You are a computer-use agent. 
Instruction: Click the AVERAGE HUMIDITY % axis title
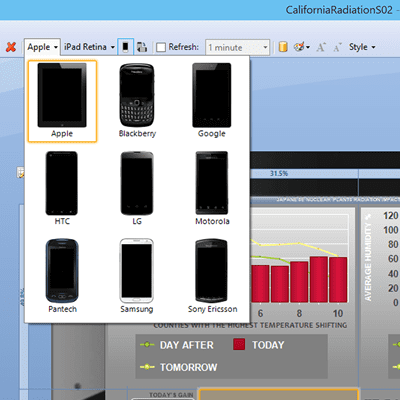(x=368, y=257)
